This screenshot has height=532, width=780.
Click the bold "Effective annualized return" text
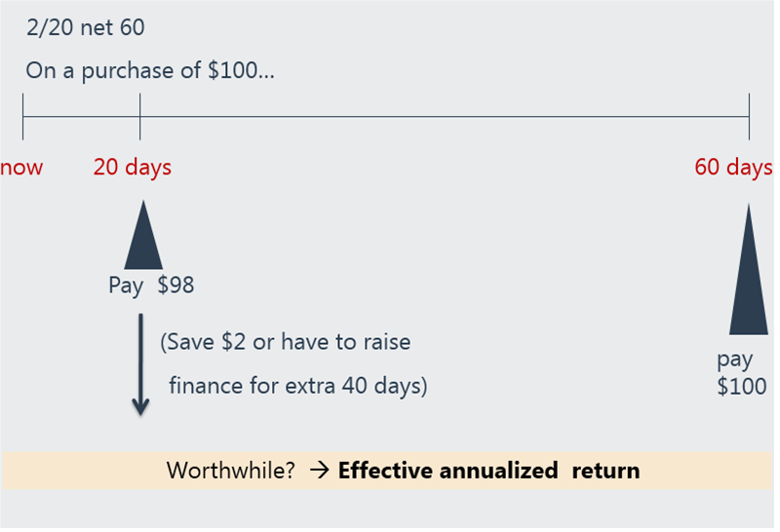click(488, 472)
